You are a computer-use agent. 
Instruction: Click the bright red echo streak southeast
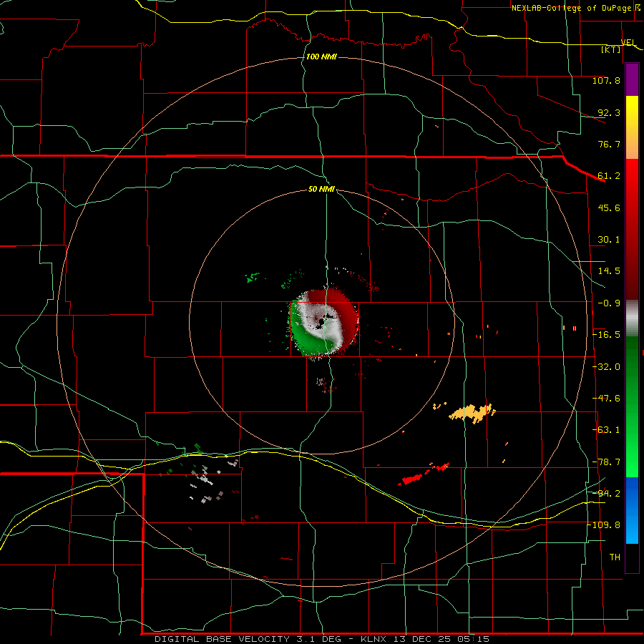point(411,479)
